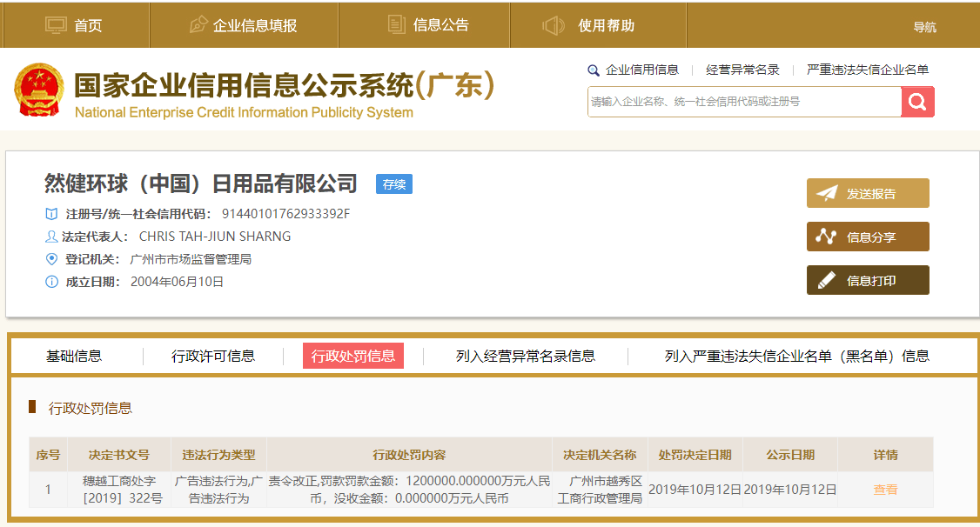This screenshot has height=527, width=980.
Task: Click 查看 details link in penalty row
Action: 885,490
